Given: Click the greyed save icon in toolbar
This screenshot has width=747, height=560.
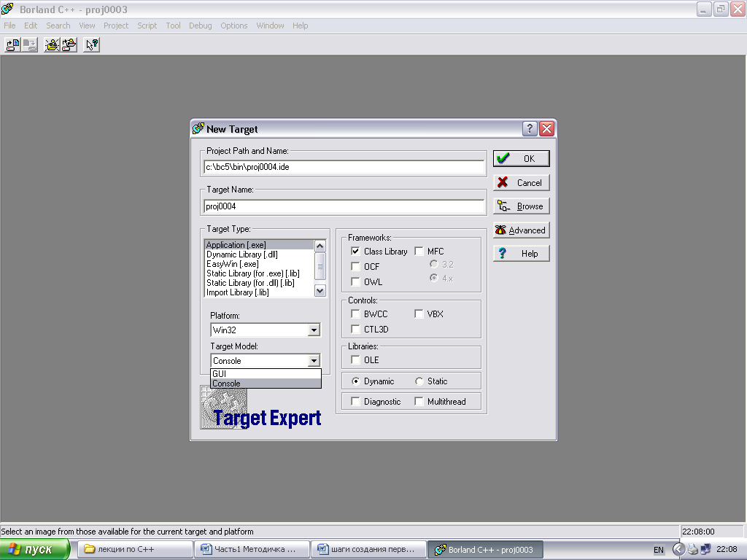Looking at the screenshot, I should point(29,44).
